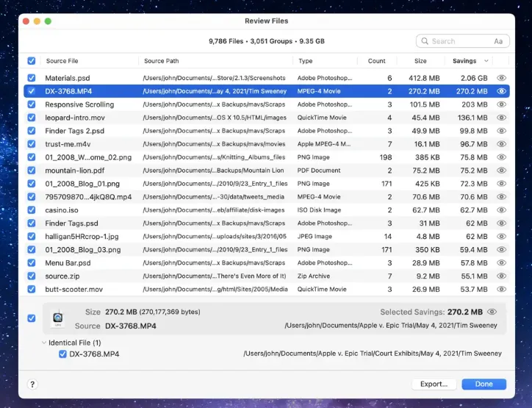Image resolution: width=532 pixels, height=408 pixels.
Task: Preview Finder Tags 2.psd via eye icon
Action: [x=501, y=131]
